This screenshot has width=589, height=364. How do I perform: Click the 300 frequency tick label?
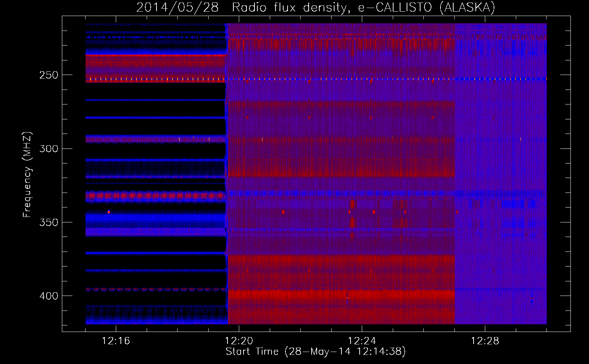click(49, 149)
